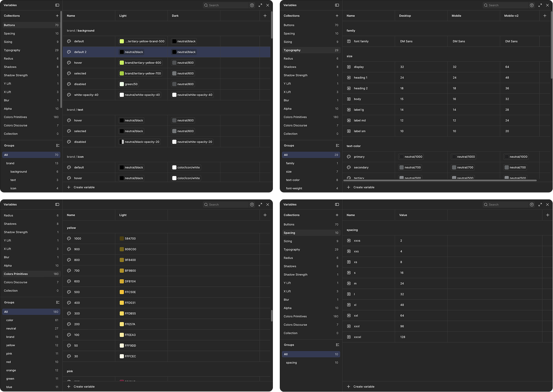Click the color type icon of 'default 2'
The width and height of the screenshot is (553, 392).
(x=69, y=52)
